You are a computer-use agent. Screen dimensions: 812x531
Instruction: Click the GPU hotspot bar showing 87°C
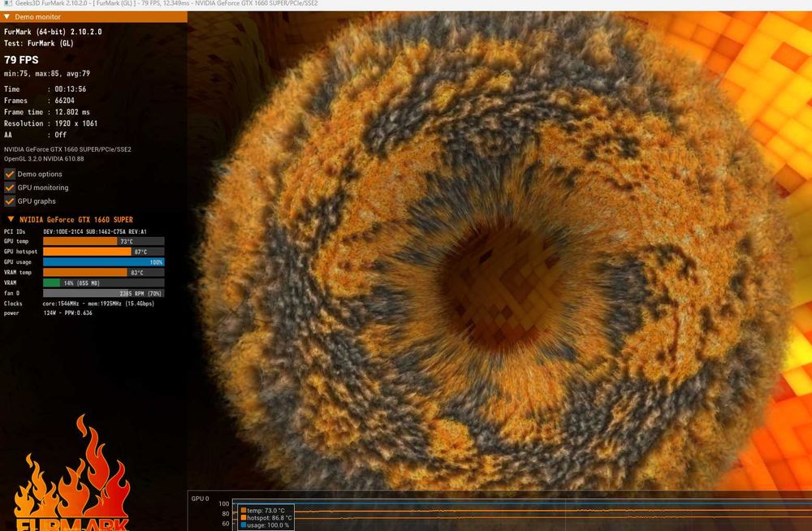point(104,252)
